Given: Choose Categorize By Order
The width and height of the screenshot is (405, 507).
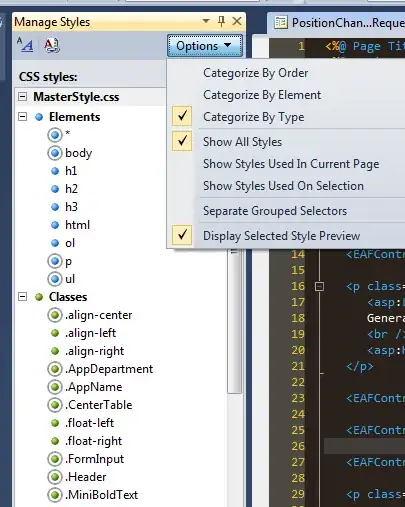Looking at the screenshot, I should click(x=256, y=73).
